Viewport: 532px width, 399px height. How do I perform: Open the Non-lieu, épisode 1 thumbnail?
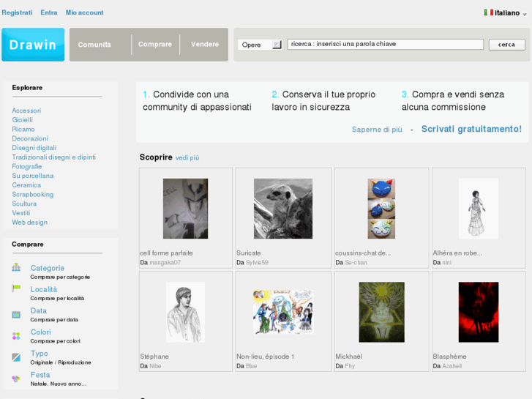pyautogui.click(x=283, y=312)
